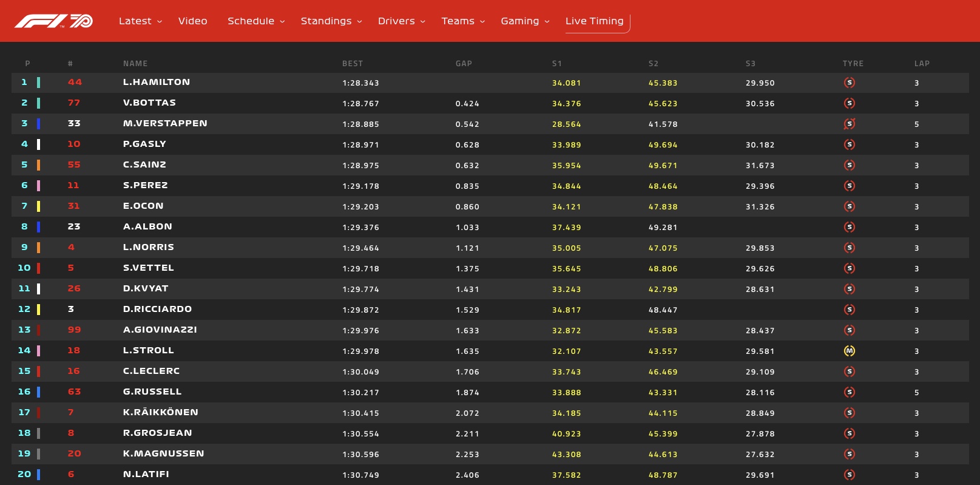The width and height of the screenshot is (980, 485).
Task: Click the GAP column header
Action: click(464, 64)
